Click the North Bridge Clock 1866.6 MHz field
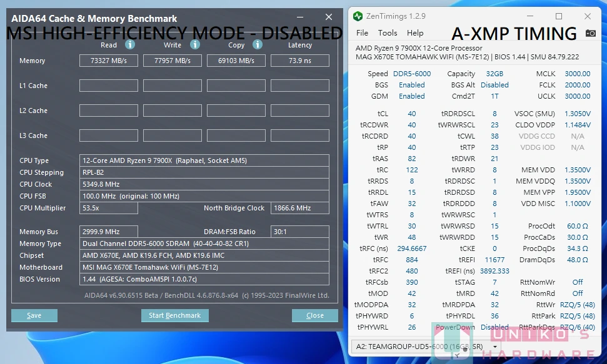Screen dimensions: 607x364 point(300,208)
